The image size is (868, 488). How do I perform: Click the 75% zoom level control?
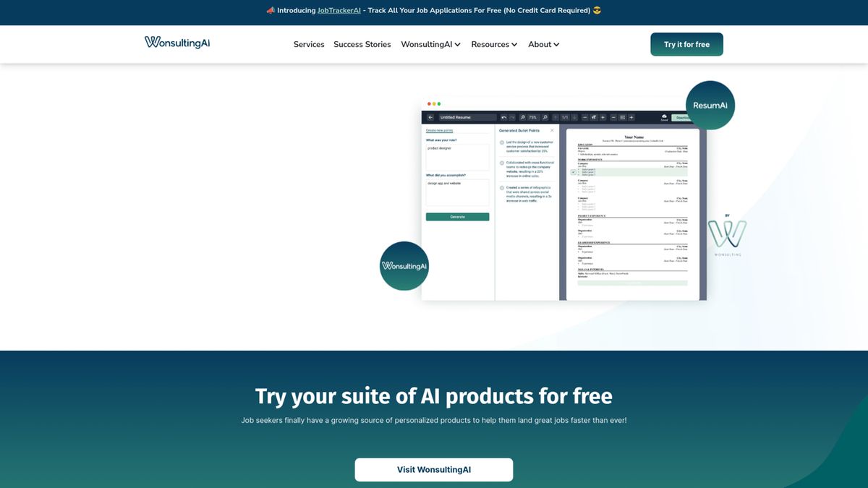point(532,116)
